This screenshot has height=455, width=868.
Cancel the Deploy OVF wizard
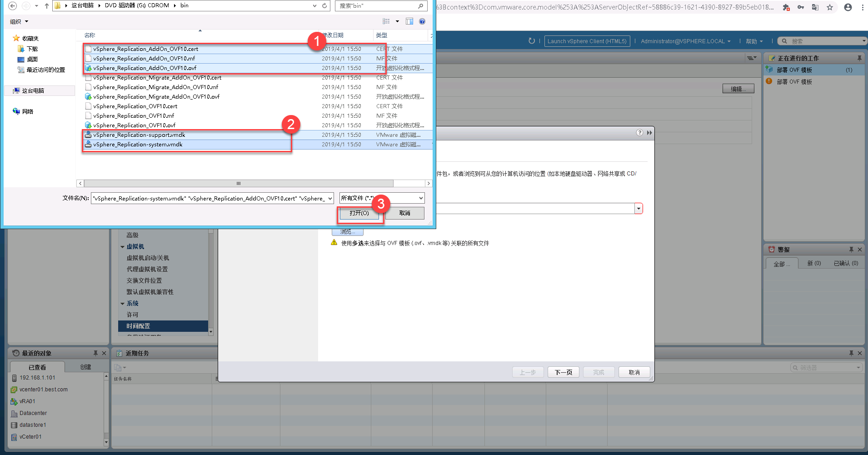634,372
